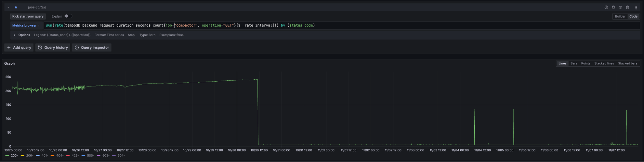Switch graph style to Points
The height and width of the screenshot is (162, 644).
coord(585,63)
